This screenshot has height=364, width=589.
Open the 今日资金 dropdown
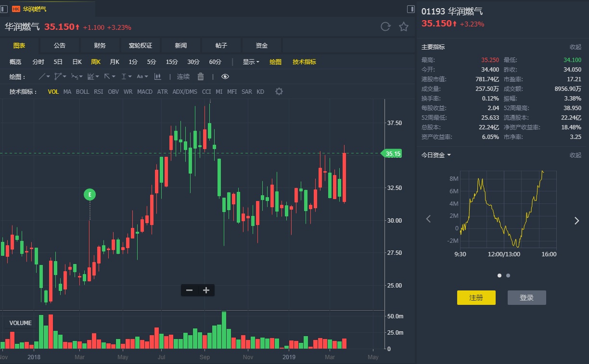point(436,155)
